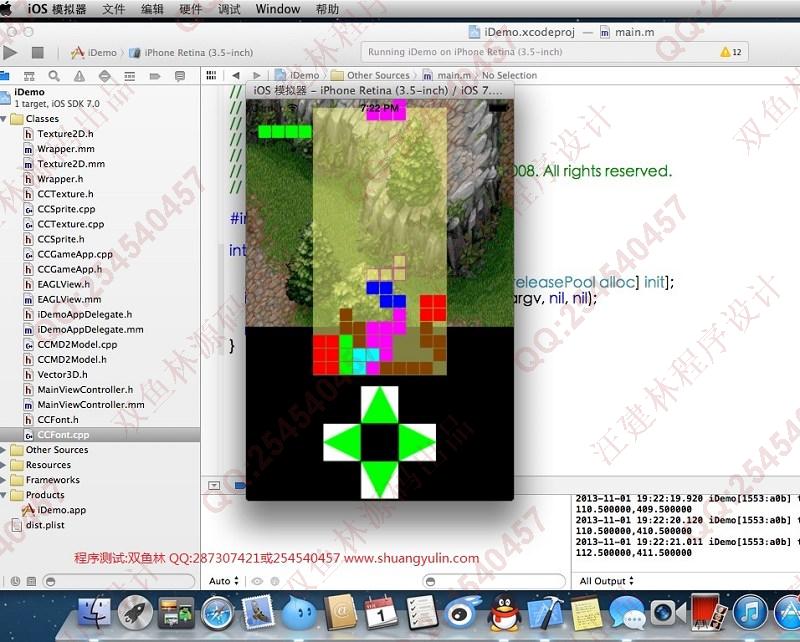Open the Apple menu
The width and height of the screenshot is (800, 642).
[5, 9]
